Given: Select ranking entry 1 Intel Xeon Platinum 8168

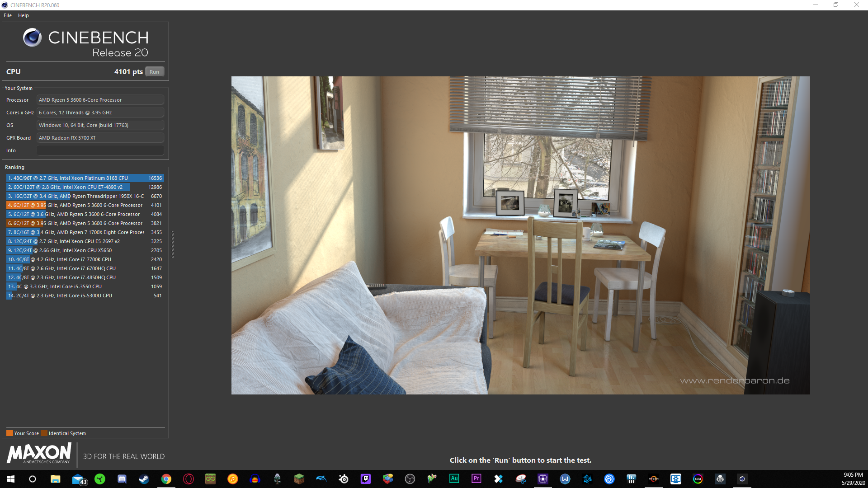Looking at the screenshot, I should (85, 178).
